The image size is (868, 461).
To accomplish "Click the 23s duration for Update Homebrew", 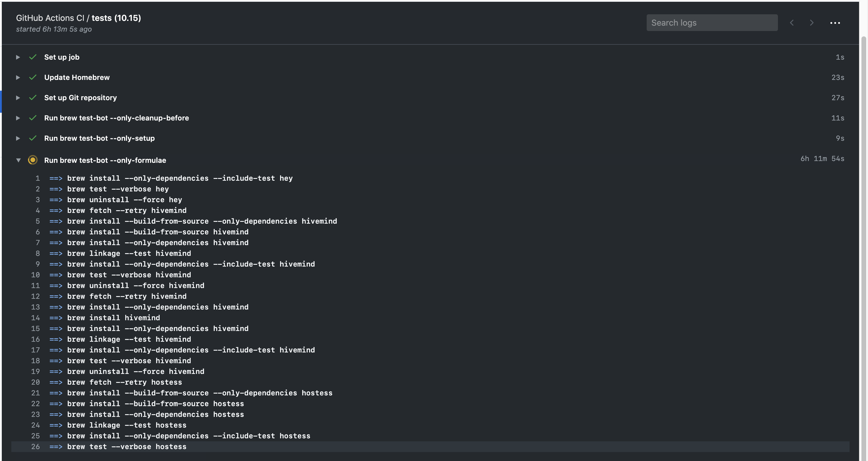I will 838,78.
